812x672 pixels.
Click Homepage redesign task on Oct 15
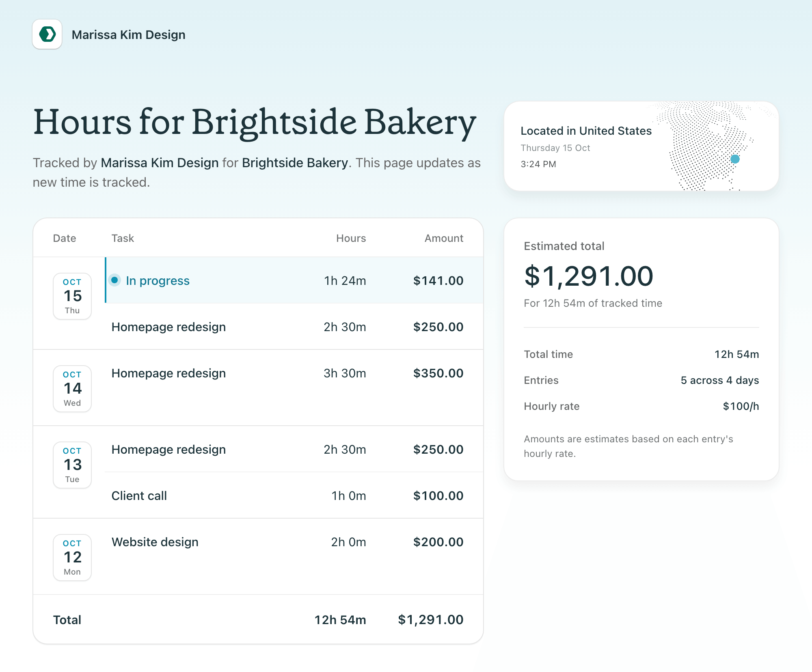tap(168, 327)
